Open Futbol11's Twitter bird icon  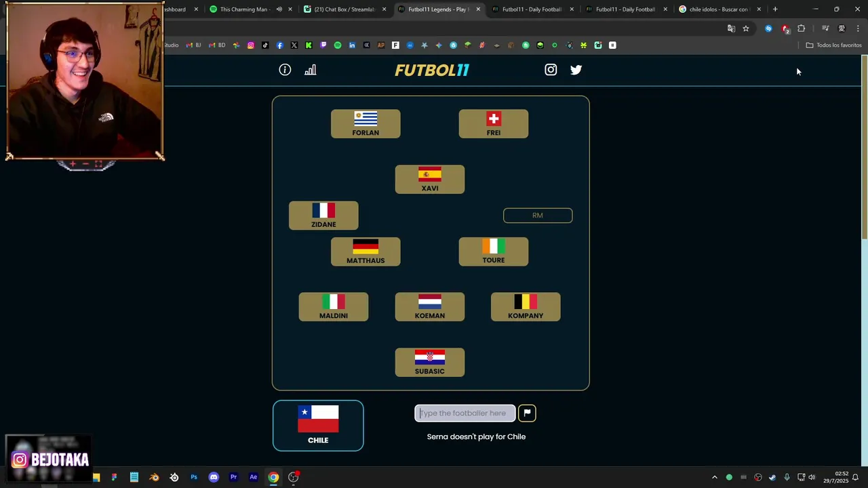pyautogui.click(x=576, y=70)
